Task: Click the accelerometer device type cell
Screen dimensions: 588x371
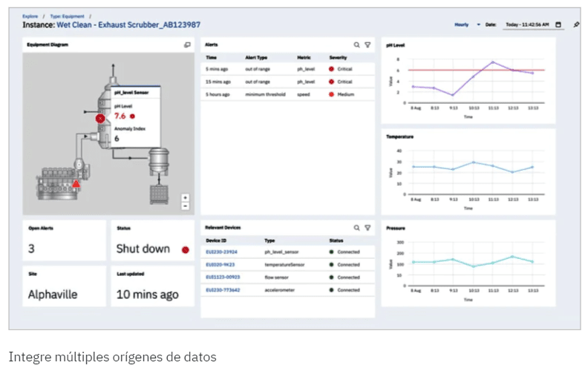Action: click(279, 290)
